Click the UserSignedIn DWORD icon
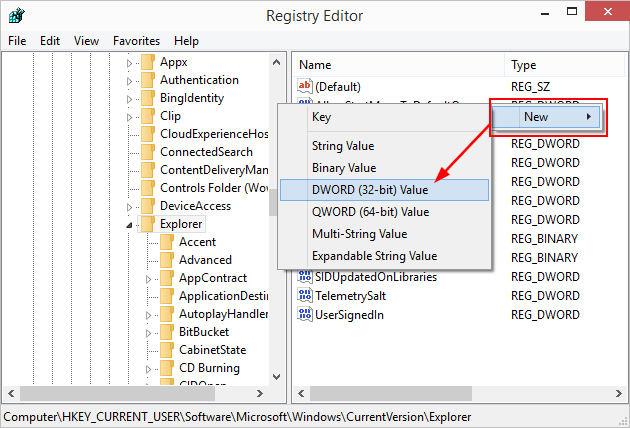The width and height of the screenshot is (630, 428). 306,315
